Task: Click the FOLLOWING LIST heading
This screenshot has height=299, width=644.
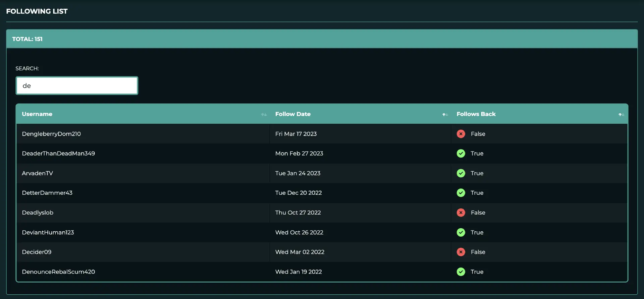Action: (37, 11)
